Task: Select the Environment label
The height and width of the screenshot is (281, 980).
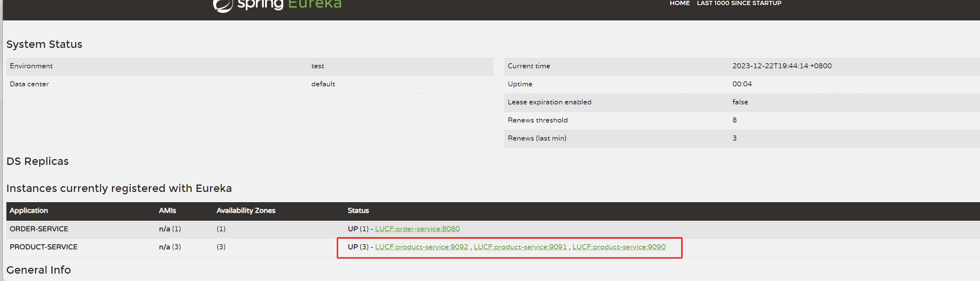Action: (31, 66)
